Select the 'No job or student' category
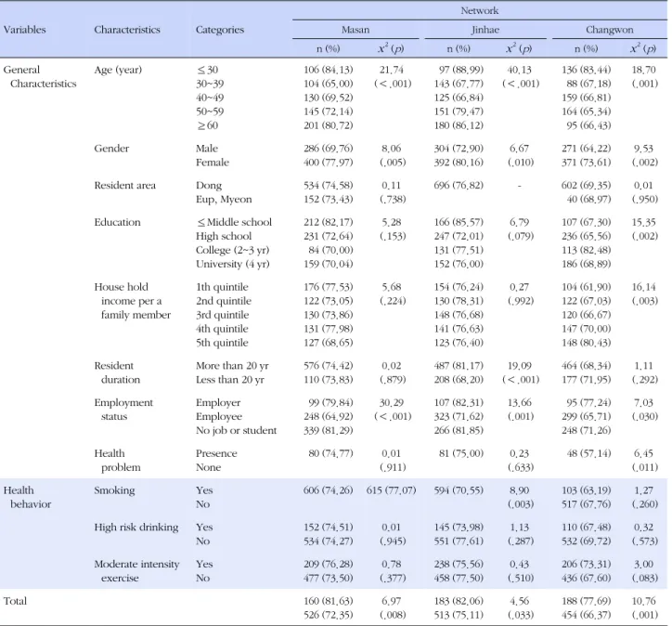 pyautogui.click(x=236, y=430)
